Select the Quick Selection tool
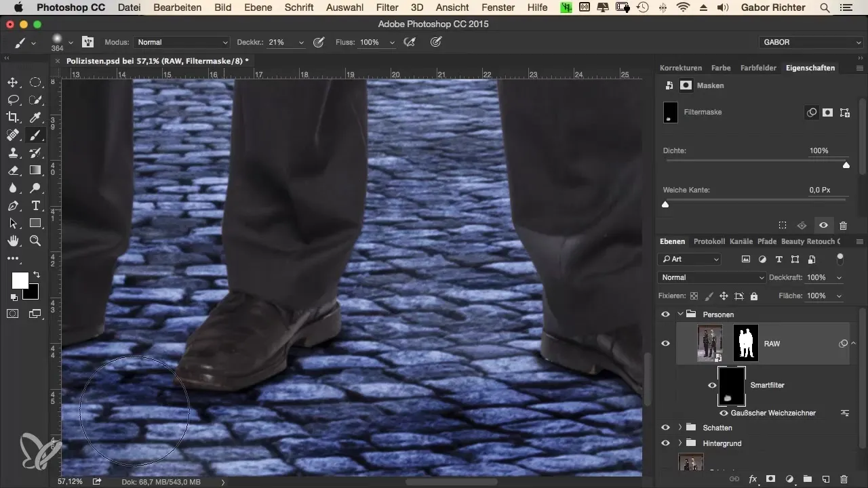The image size is (868, 488). click(x=35, y=100)
